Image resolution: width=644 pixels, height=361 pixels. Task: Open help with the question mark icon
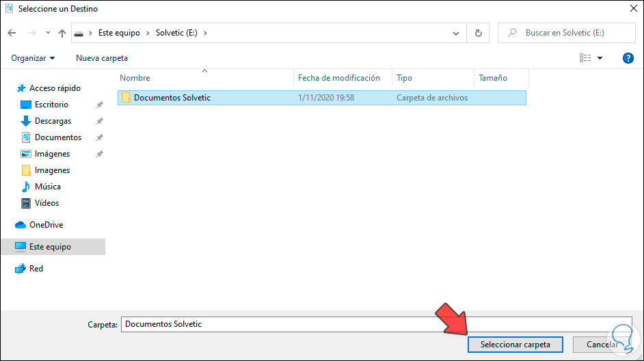[x=628, y=58]
